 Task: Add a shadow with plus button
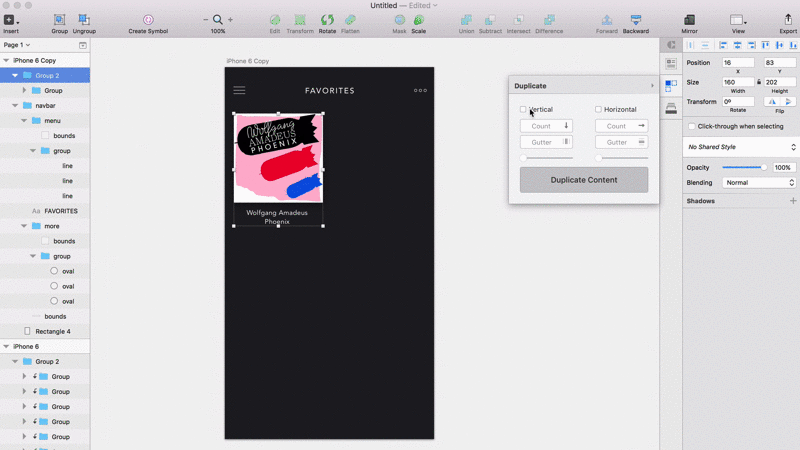[x=792, y=201]
